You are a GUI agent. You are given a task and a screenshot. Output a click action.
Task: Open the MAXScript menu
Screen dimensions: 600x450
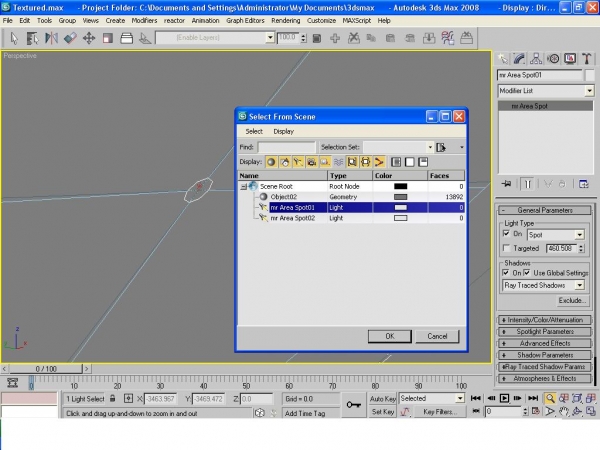(357, 21)
